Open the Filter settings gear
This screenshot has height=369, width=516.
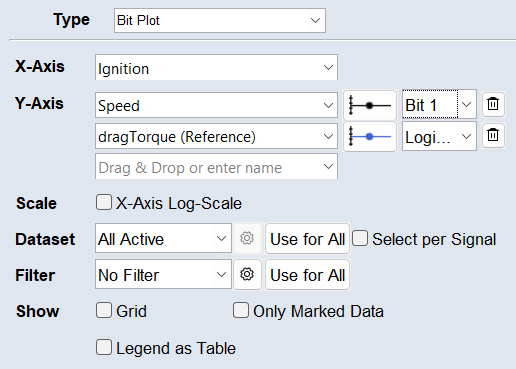(x=247, y=274)
